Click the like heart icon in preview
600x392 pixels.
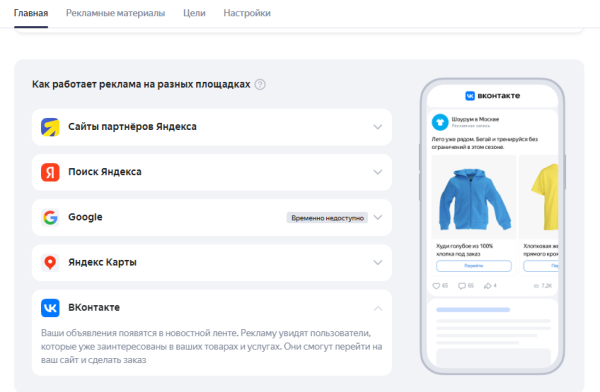point(436,286)
